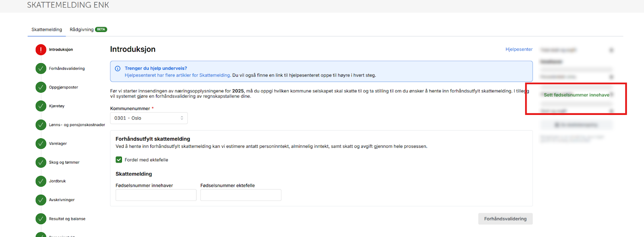The width and height of the screenshot is (644, 237).
Task: Click the green checkmark beside Skog og tømmer
Action: coord(41,162)
